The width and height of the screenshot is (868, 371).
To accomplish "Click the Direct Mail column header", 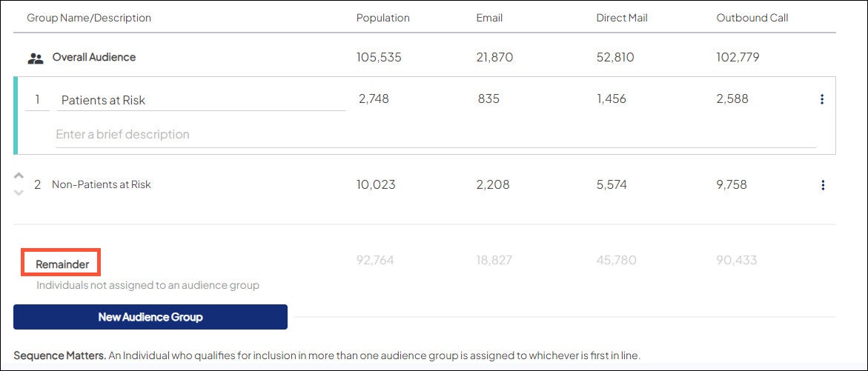I will click(621, 18).
